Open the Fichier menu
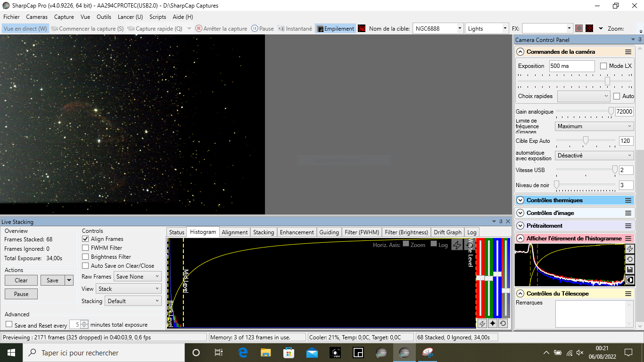644x362 pixels. 12,16
